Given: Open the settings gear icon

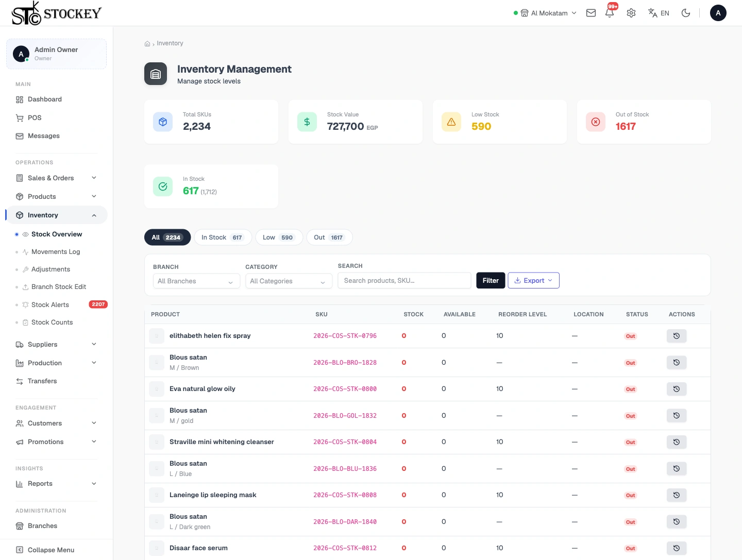Looking at the screenshot, I should coord(631,13).
